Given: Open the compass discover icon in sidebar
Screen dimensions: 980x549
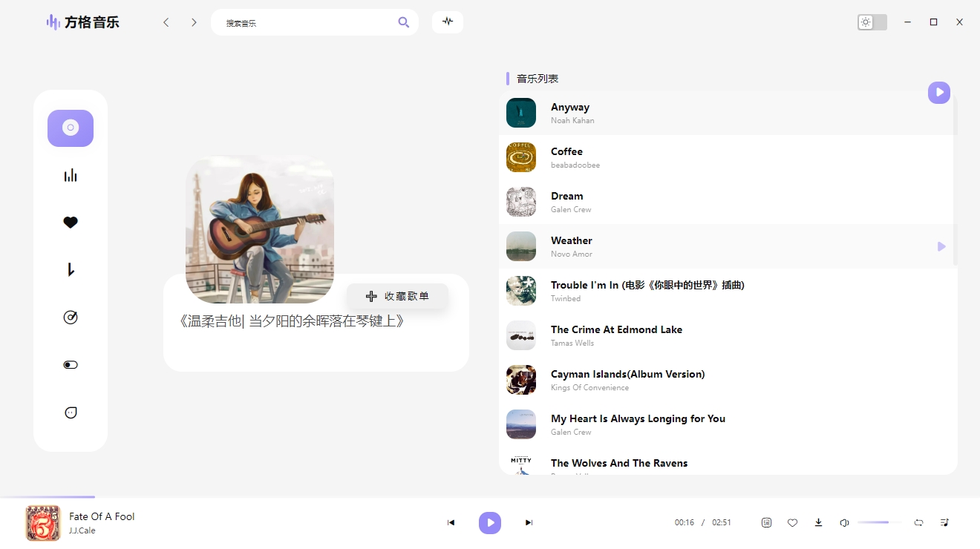Looking at the screenshot, I should [71, 317].
